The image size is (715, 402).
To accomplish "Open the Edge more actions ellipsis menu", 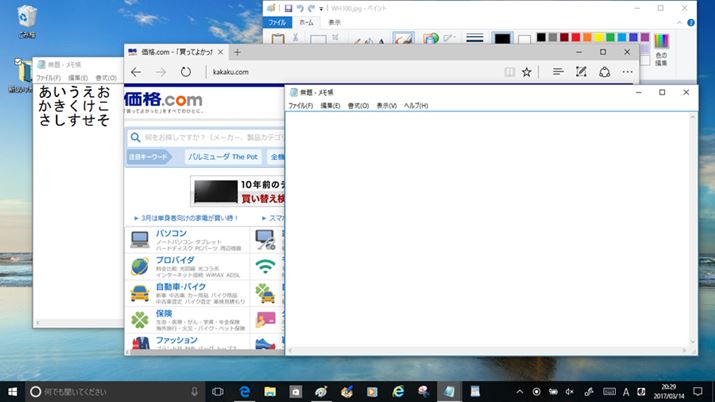I will tap(627, 72).
